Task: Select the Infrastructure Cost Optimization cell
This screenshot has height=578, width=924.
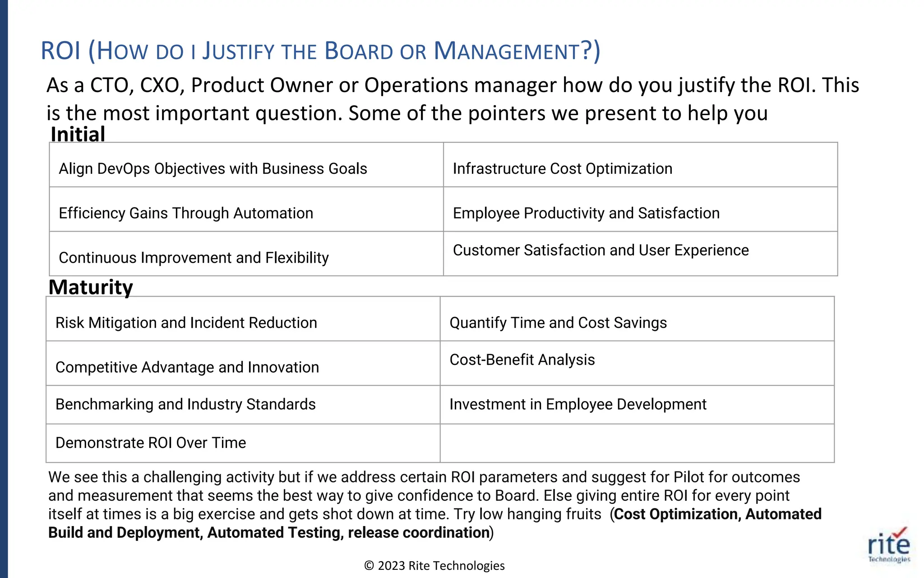Action: (640, 165)
